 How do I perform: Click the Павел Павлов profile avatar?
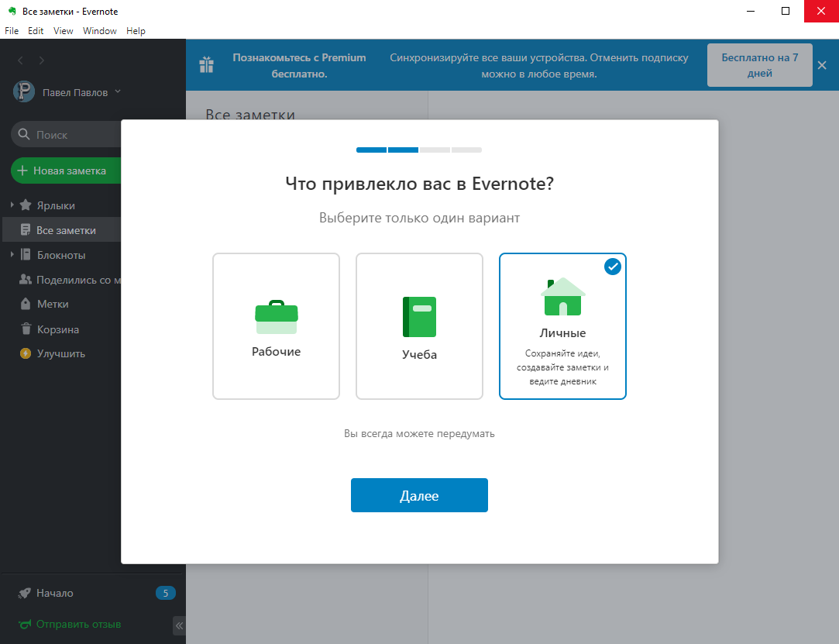click(x=24, y=91)
